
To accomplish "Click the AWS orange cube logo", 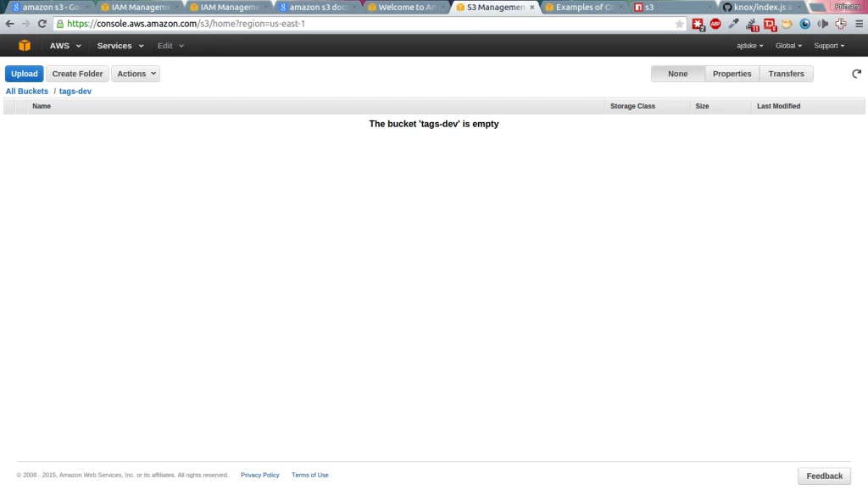I will (x=25, y=46).
